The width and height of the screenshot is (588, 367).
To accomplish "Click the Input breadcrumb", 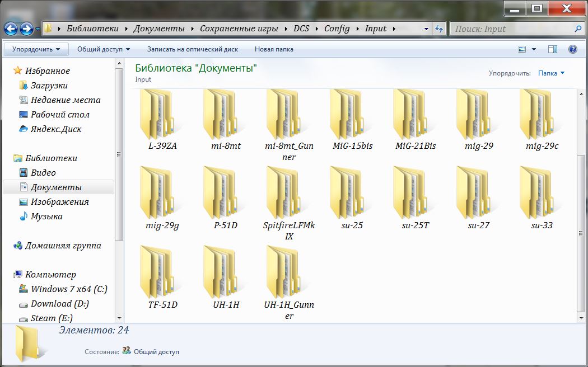I will [x=376, y=29].
